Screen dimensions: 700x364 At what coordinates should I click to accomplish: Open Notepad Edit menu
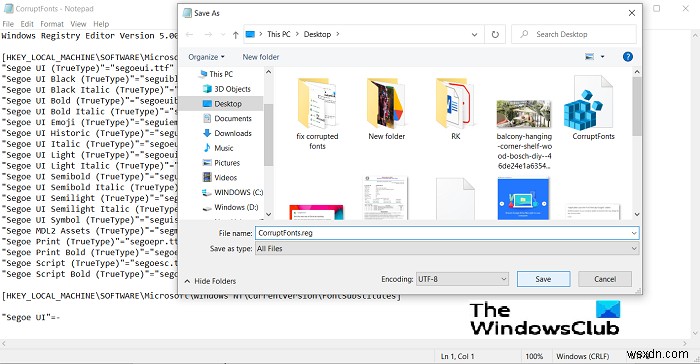pyautogui.click(x=27, y=24)
